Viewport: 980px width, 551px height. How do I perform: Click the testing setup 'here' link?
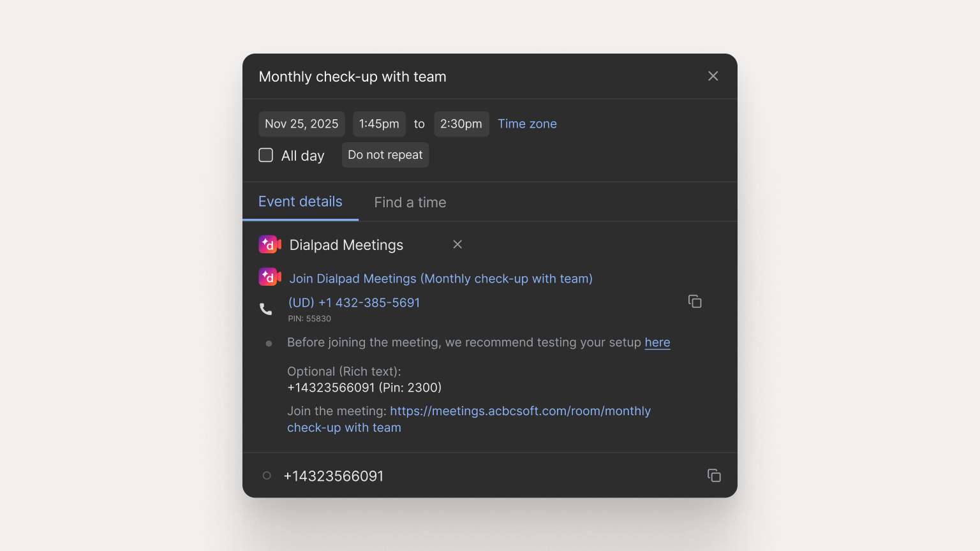pyautogui.click(x=657, y=342)
